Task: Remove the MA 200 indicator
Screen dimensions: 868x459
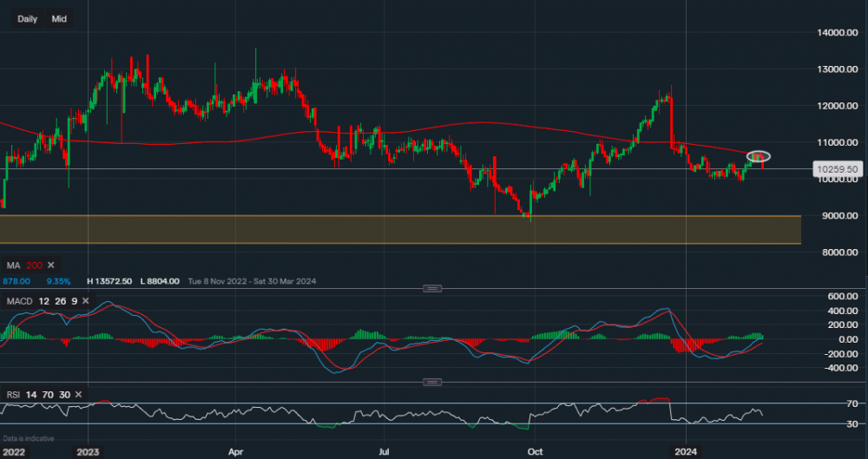Action: tap(50, 265)
